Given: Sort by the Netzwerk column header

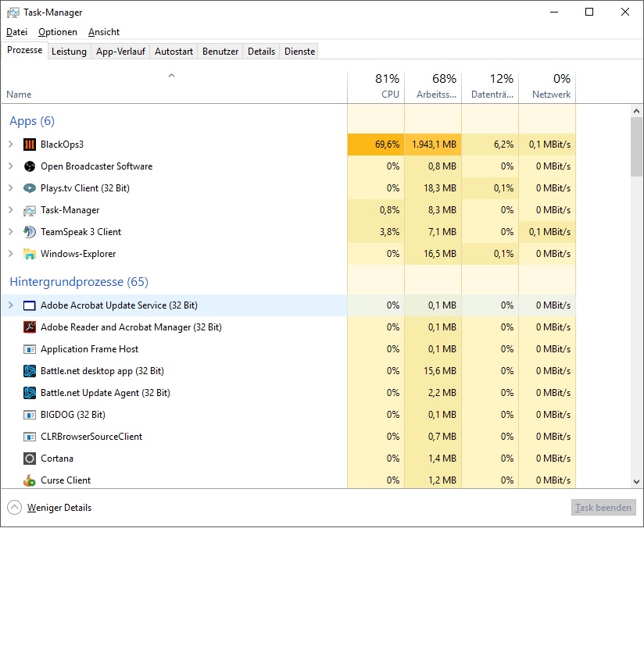Looking at the screenshot, I should click(x=547, y=87).
